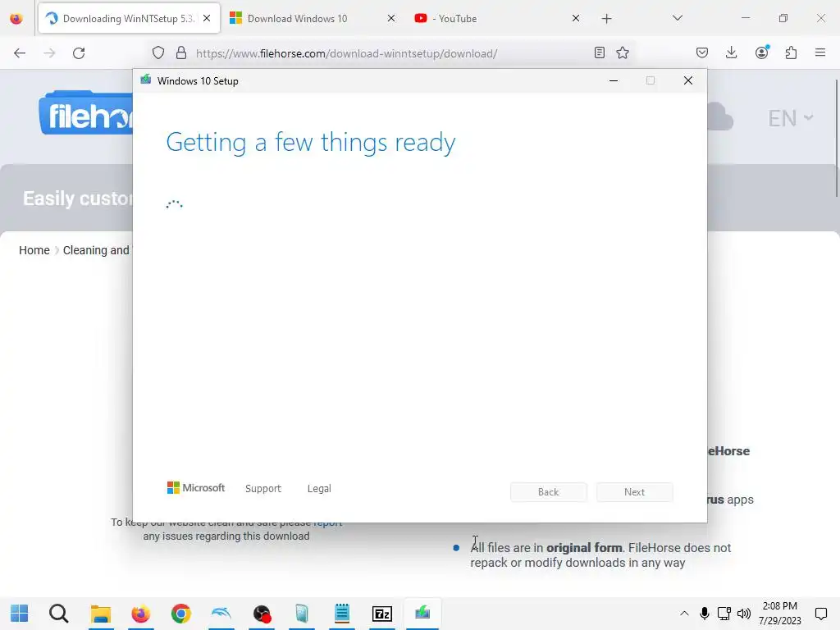Click Cleaning and breadcrumb link
Screen dimensions: 840x630
click(96, 250)
